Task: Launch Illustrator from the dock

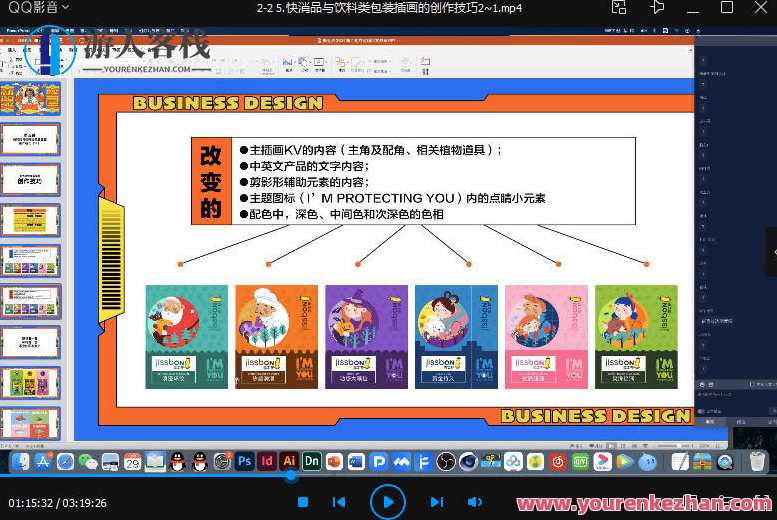Action: click(289, 462)
